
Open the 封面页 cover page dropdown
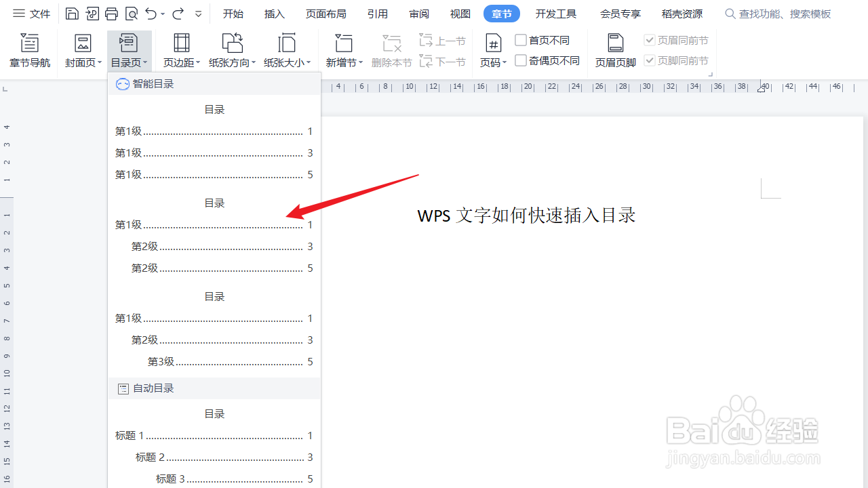pos(83,52)
